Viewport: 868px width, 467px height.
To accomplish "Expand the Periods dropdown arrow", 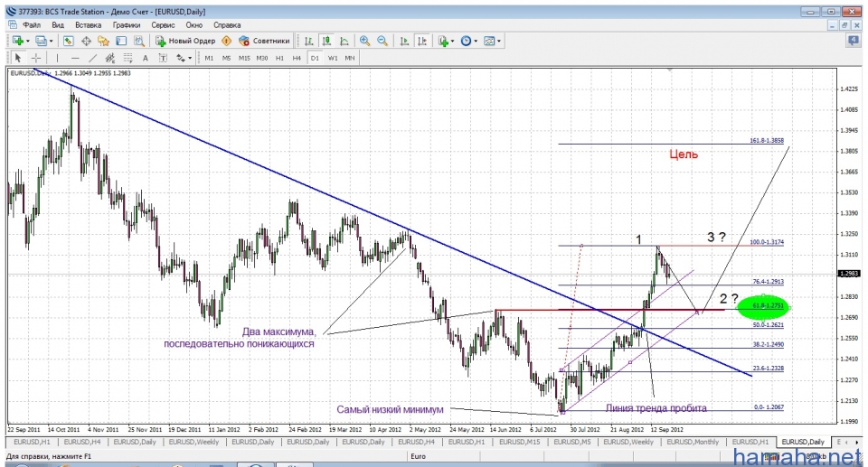I will click(x=476, y=41).
